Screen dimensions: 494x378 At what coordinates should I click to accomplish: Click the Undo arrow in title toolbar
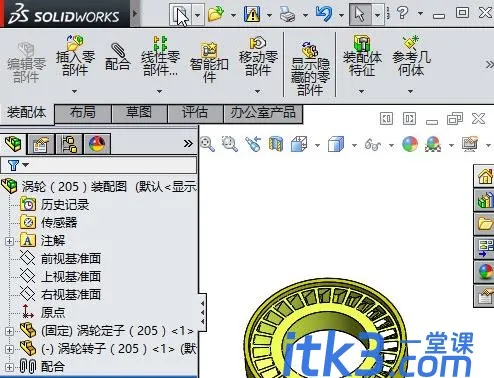pyautogui.click(x=324, y=14)
